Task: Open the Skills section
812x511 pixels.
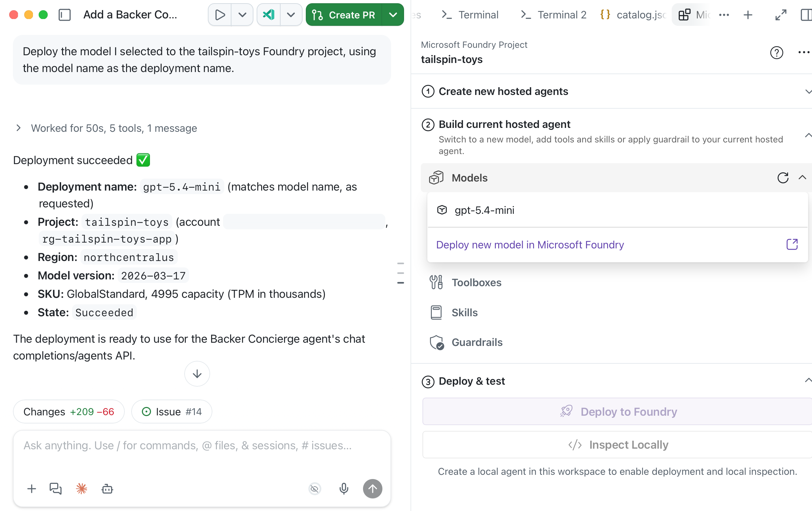Action: pyautogui.click(x=464, y=312)
